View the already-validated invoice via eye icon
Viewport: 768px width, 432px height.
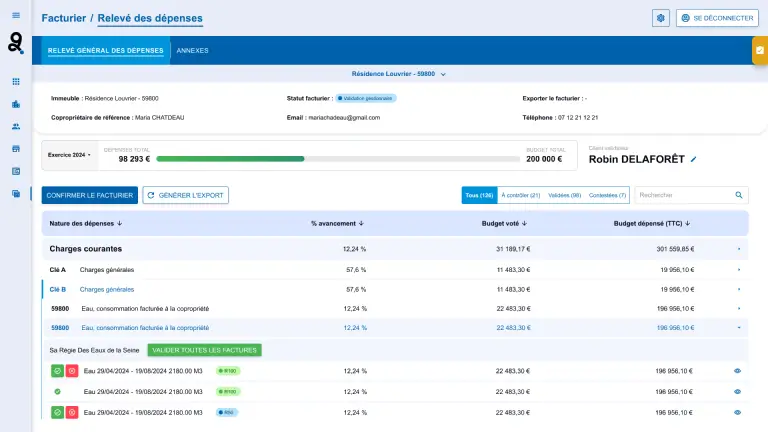(738, 392)
